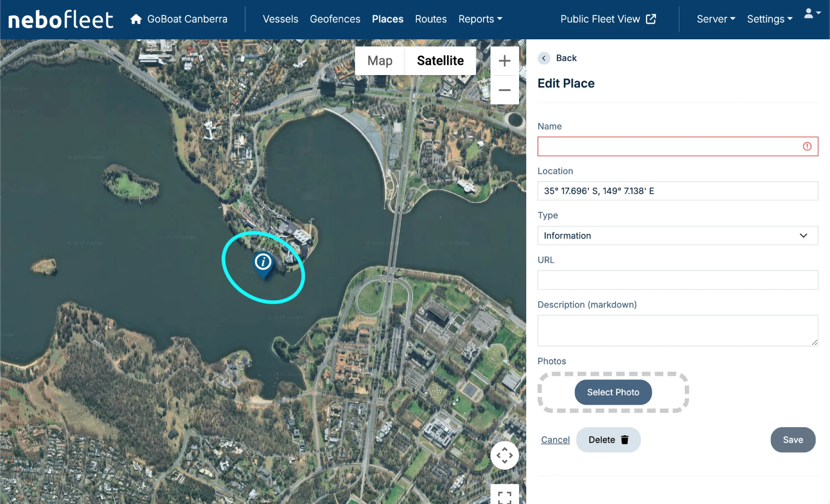Click the Cancel link
Image resolution: width=830 pixels, height=504 pixels.
[555, 440]
